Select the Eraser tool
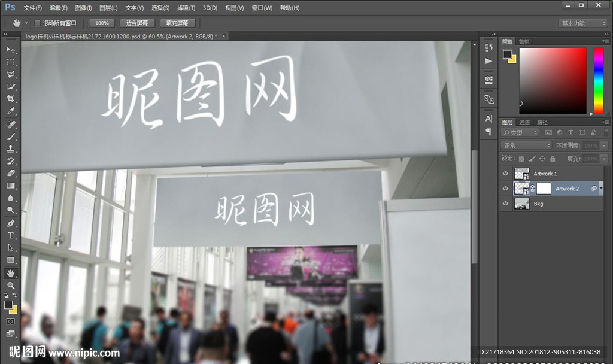This screenshot has width=613, height=364. [x=11, y=173]
